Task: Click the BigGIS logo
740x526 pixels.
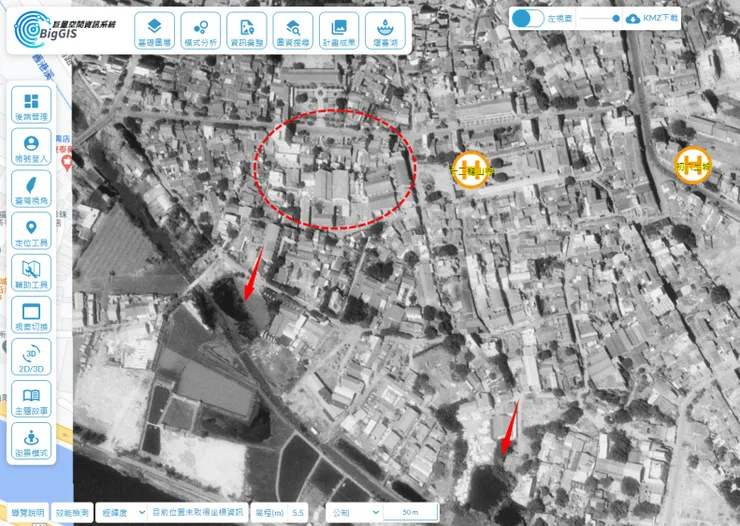Action: coord(65,29)
